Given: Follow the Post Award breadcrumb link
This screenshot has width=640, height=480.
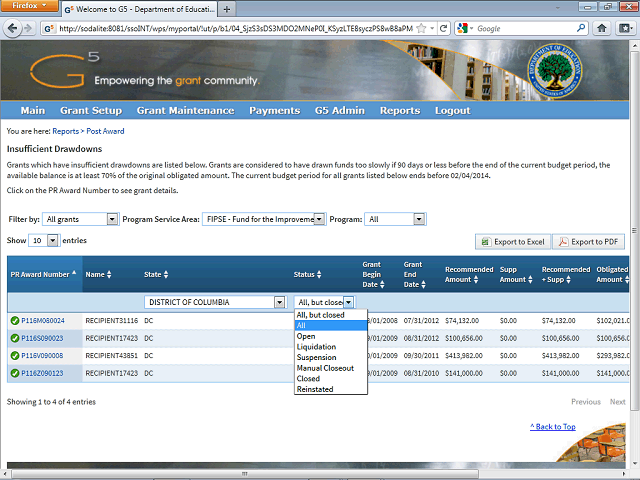Looking at the screenshot, I should (105, 131).
